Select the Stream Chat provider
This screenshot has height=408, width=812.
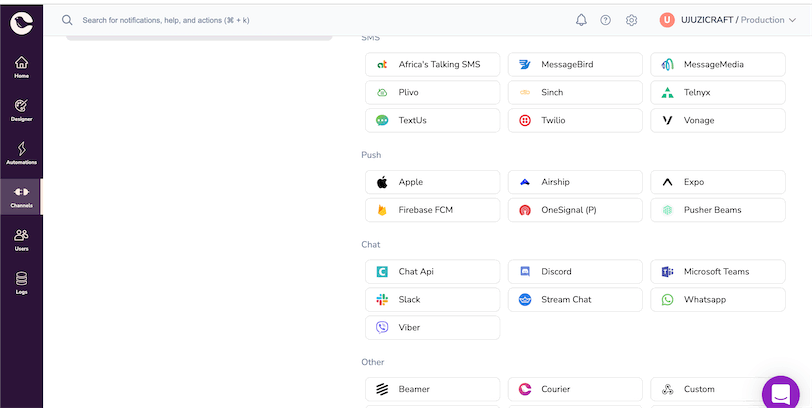575,299
